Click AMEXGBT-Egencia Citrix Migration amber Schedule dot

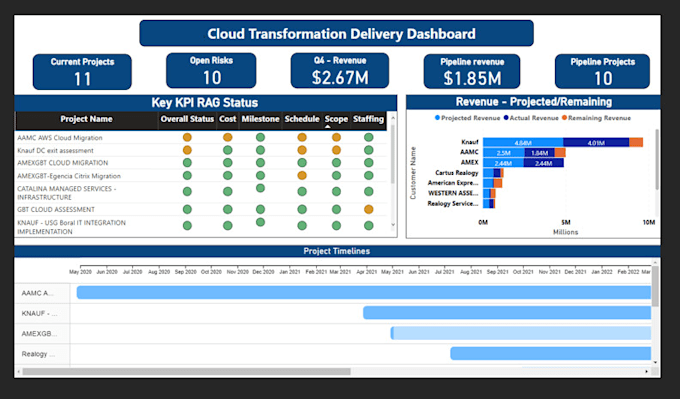302,176
